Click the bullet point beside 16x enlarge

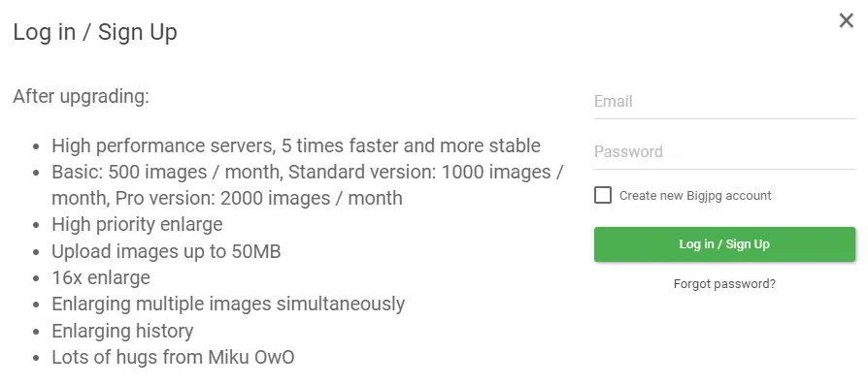37,278
